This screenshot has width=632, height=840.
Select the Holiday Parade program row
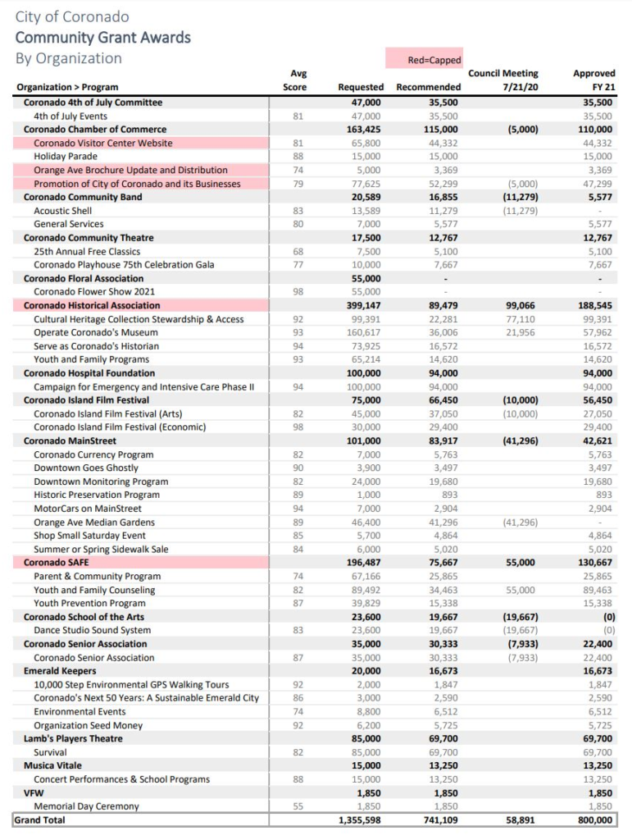click(66, 157)
